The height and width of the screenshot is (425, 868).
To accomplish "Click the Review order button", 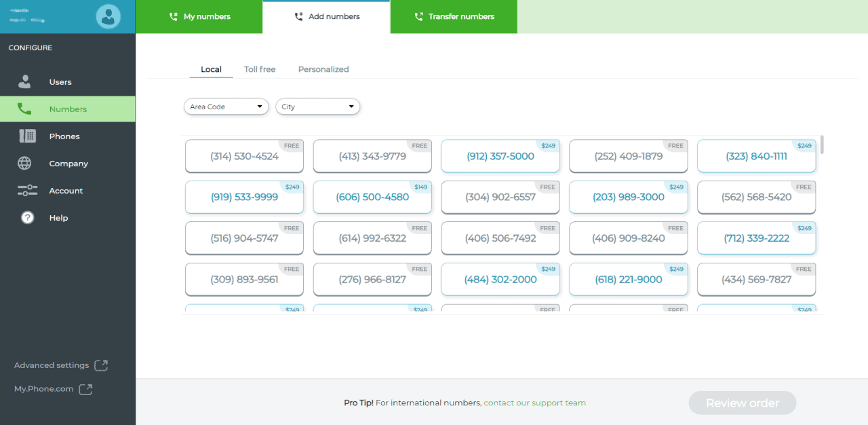I will 742,403.
